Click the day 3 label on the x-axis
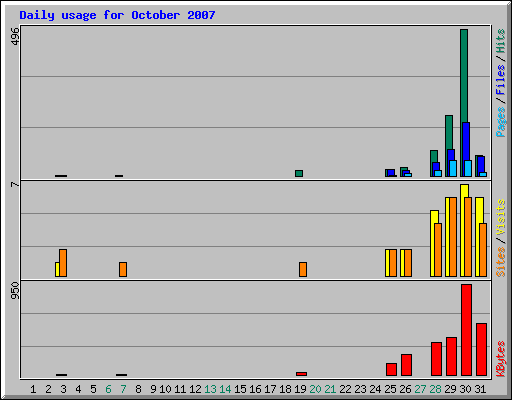 63,389
